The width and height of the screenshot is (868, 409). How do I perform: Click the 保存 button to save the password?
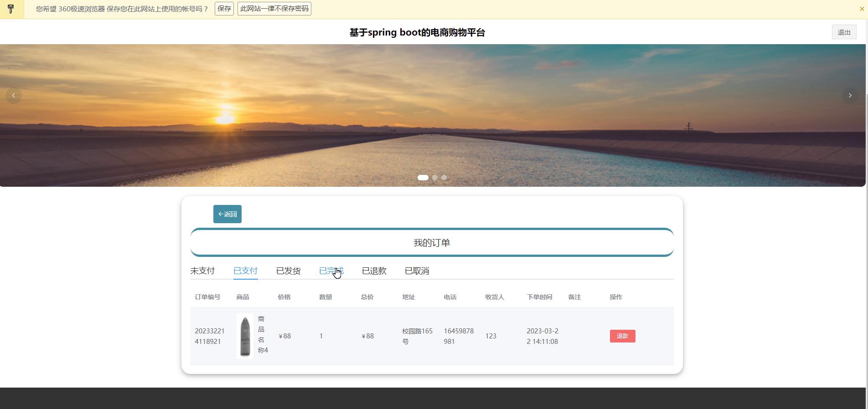(224, 9)
